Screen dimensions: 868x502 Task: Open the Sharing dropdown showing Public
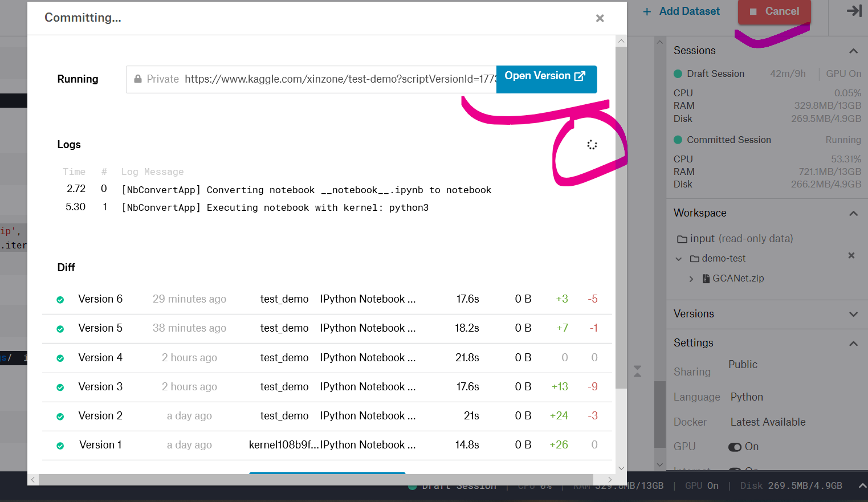coord(743,365)
